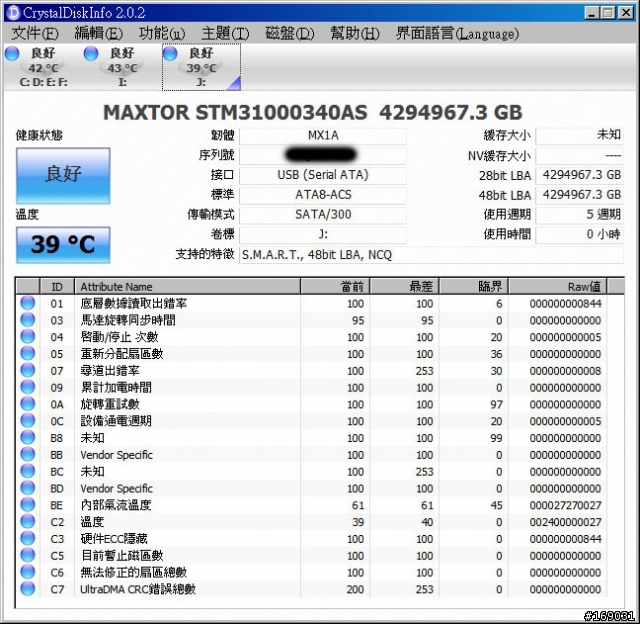Click the status orb for attribute BC
Screen dimensions: 640x624
point(28,471)
